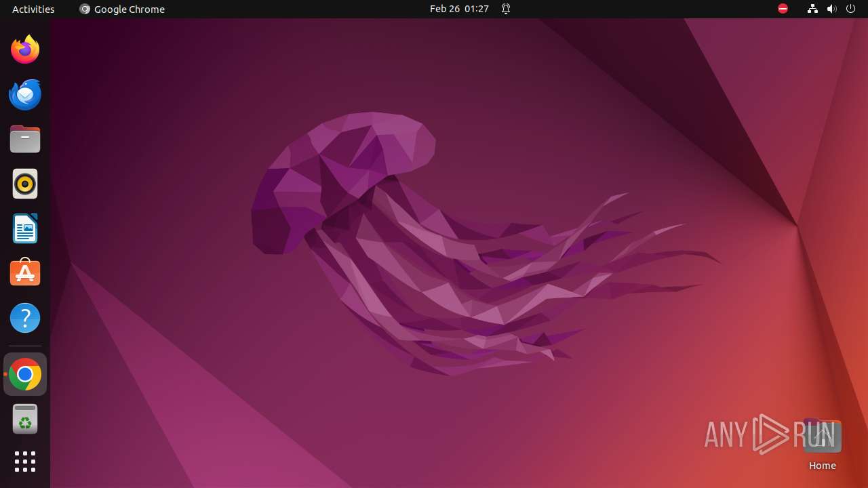Open the Files manager icon
This screenshot has height=488, width=868.
pos(25,139)
